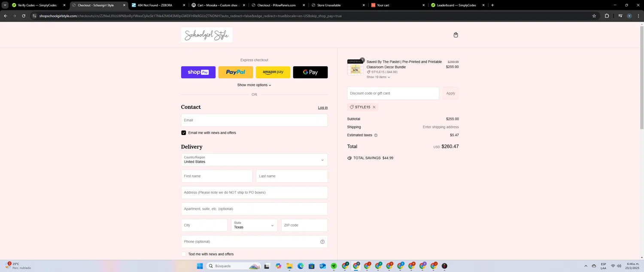The width and height of the screenshot is (644, 272).
Task: Open the weather widget showing 25°C
Action: point(17,266)
